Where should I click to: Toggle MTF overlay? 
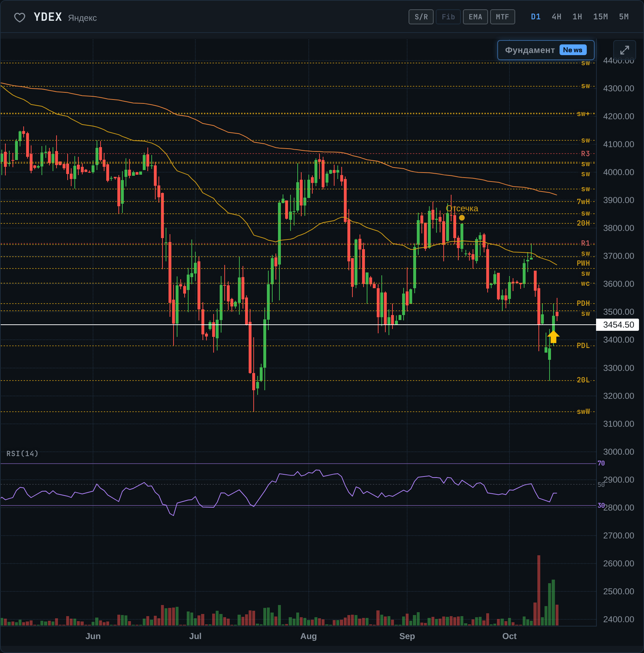[503, 17]
